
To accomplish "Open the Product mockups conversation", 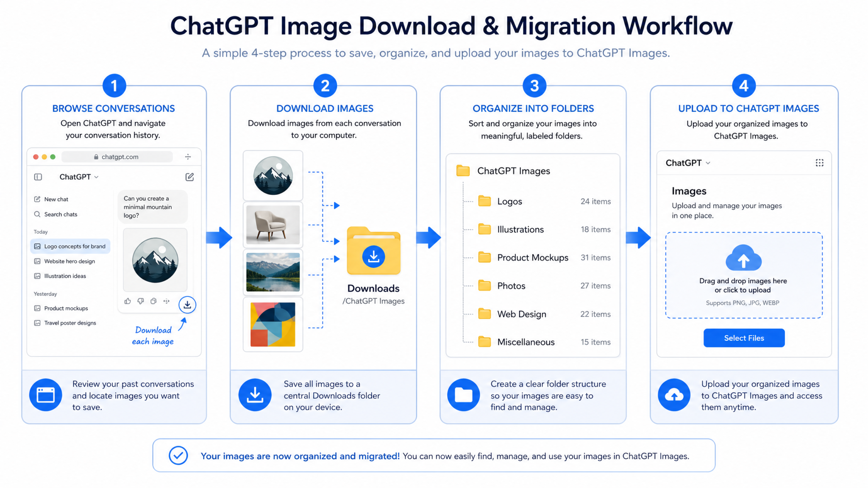I will click(61, 308).
